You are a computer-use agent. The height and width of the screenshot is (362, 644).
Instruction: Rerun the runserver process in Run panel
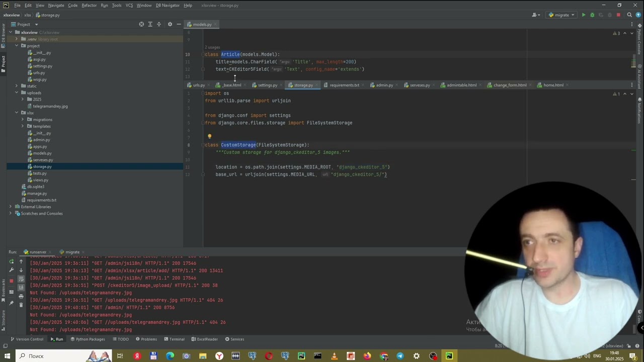pyautogui.click(x=12, y=261)
